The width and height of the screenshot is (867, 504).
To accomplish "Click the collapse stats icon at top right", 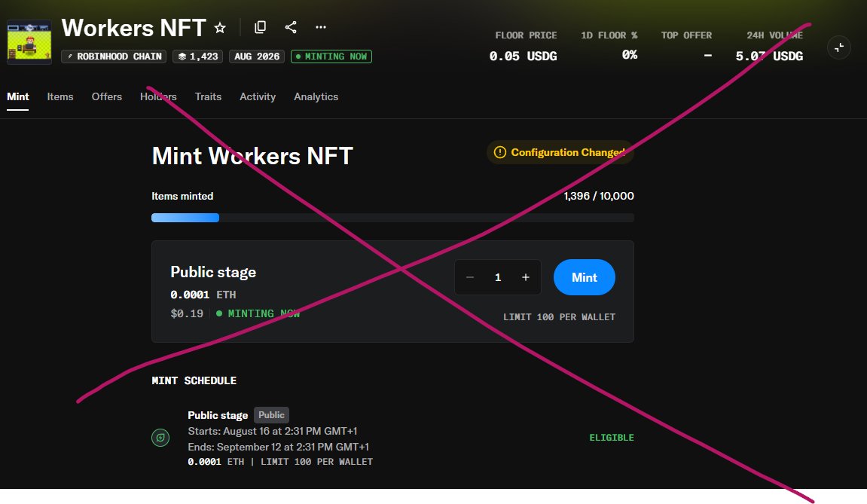I will [x=839, y=47].
